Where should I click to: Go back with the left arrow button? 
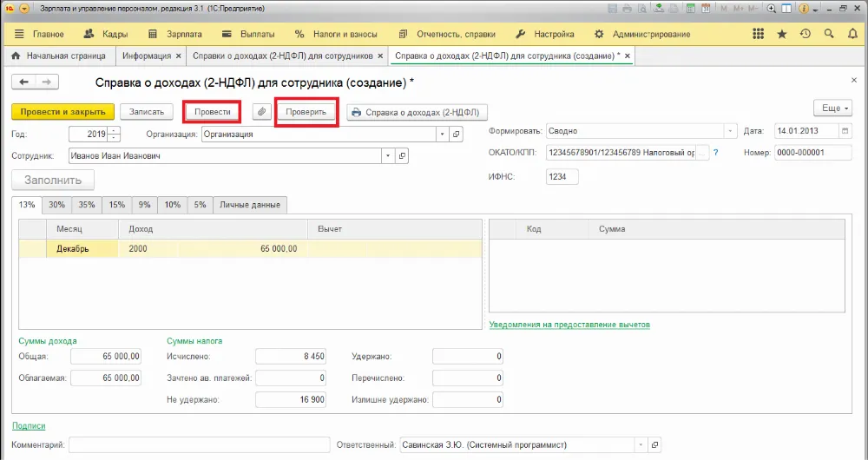pyautogui.click(x=23, y=82)
